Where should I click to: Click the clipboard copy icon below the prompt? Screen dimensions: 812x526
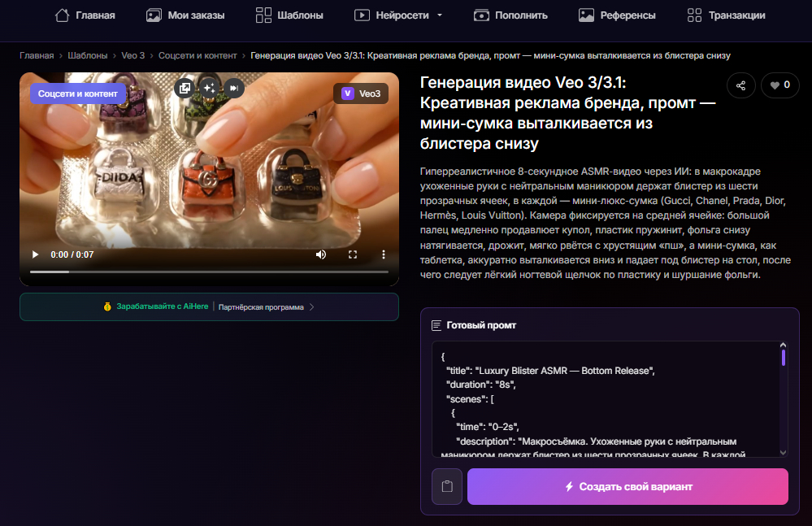pos(446,485)
